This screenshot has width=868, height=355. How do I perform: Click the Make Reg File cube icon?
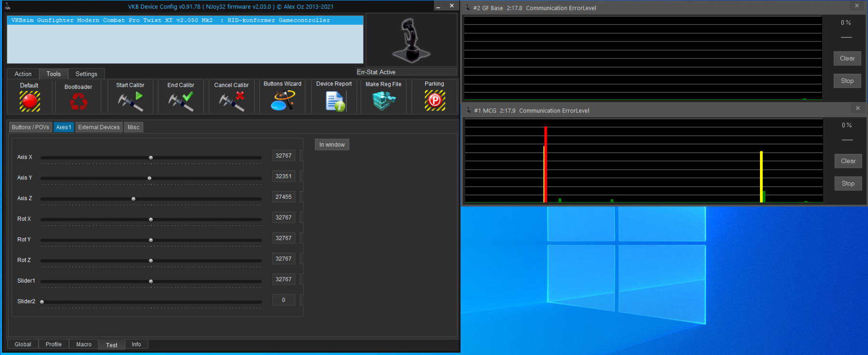[384, 100]
